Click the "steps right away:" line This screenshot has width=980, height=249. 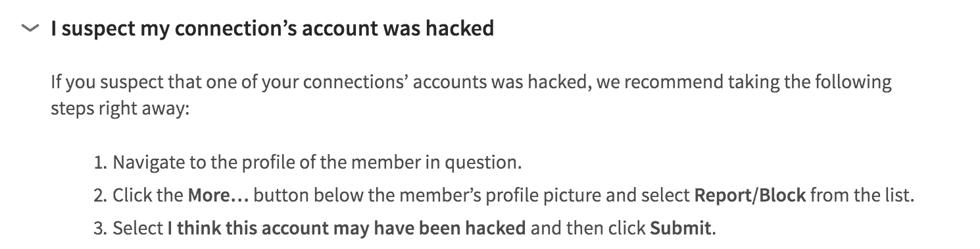click(120, 108)
